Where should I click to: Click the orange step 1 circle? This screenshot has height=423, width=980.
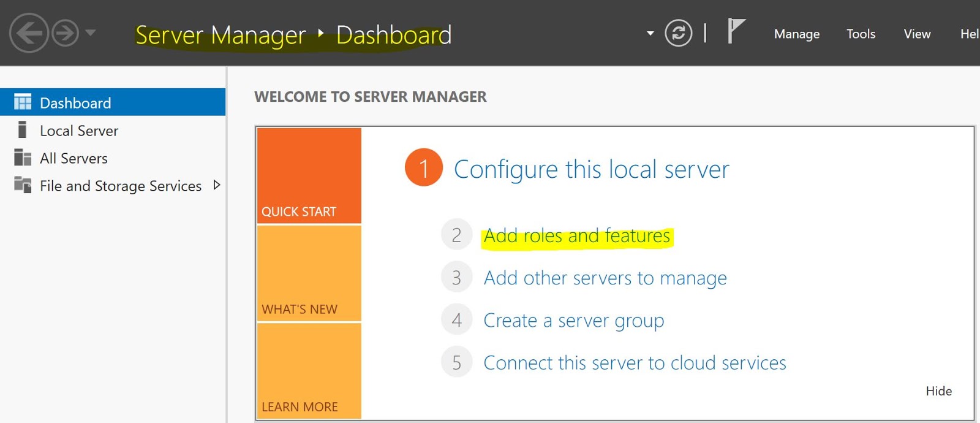[424, 167]
